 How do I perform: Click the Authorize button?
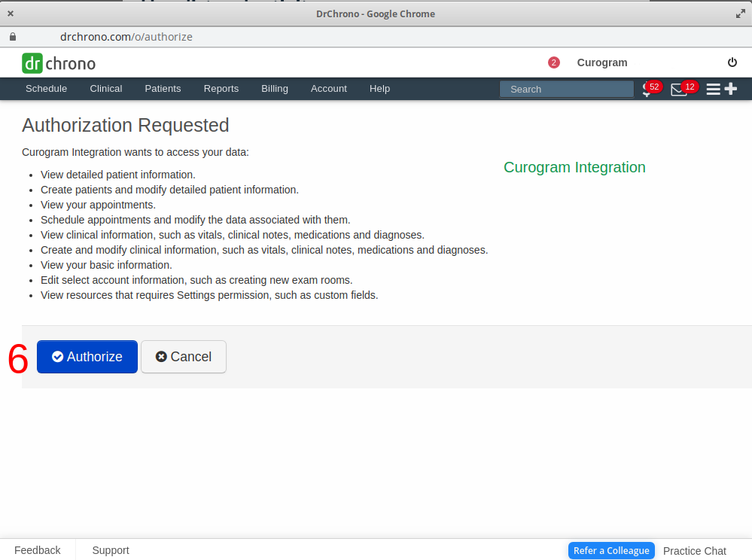pyautogui.click(x=87, y=357)
